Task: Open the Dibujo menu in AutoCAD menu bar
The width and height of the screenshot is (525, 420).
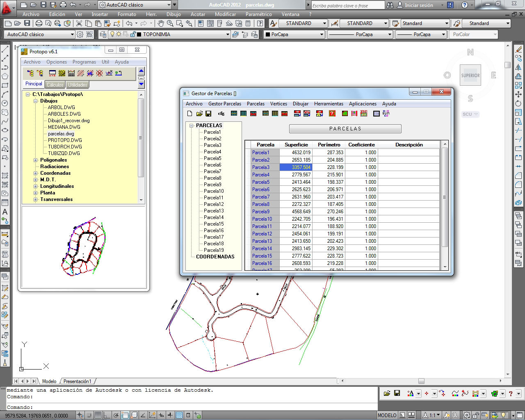Action: coord(173,14)
